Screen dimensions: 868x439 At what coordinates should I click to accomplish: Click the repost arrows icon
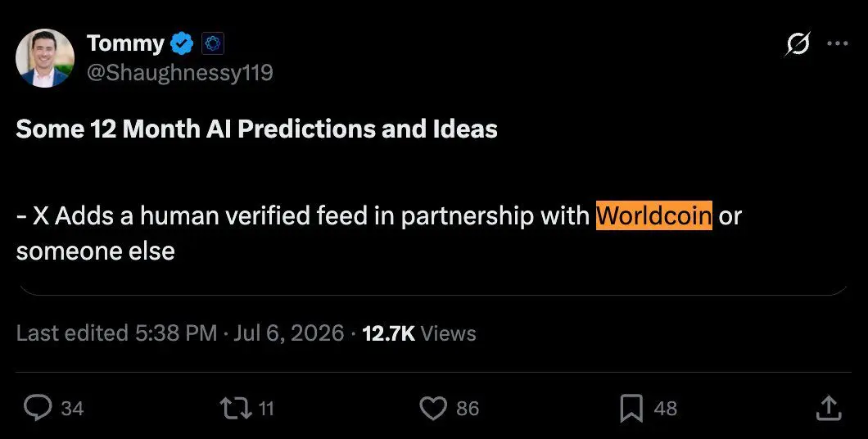[x=236, y=409]
